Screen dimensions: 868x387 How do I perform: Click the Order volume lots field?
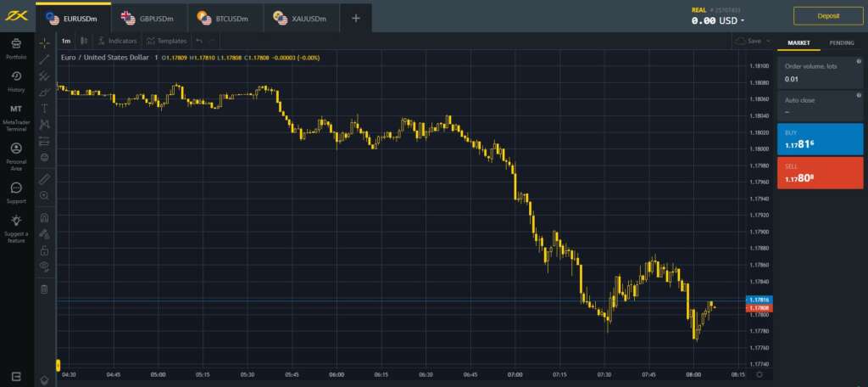[x=820, y=72]
